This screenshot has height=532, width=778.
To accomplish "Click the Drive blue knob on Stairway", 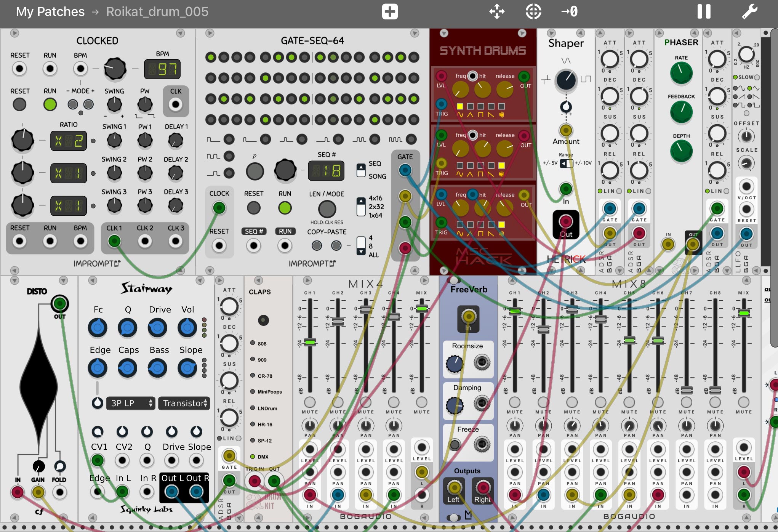I will click(157, 328).
